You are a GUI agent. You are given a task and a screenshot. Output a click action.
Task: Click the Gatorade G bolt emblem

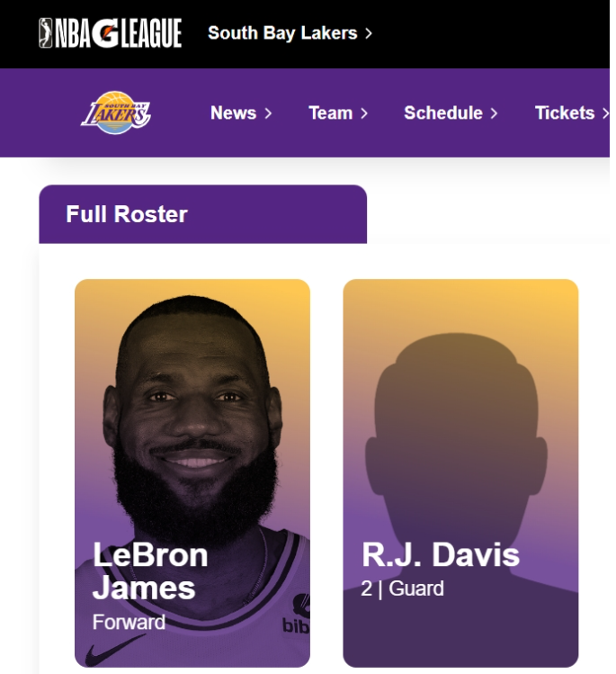[x=105, y=32]
